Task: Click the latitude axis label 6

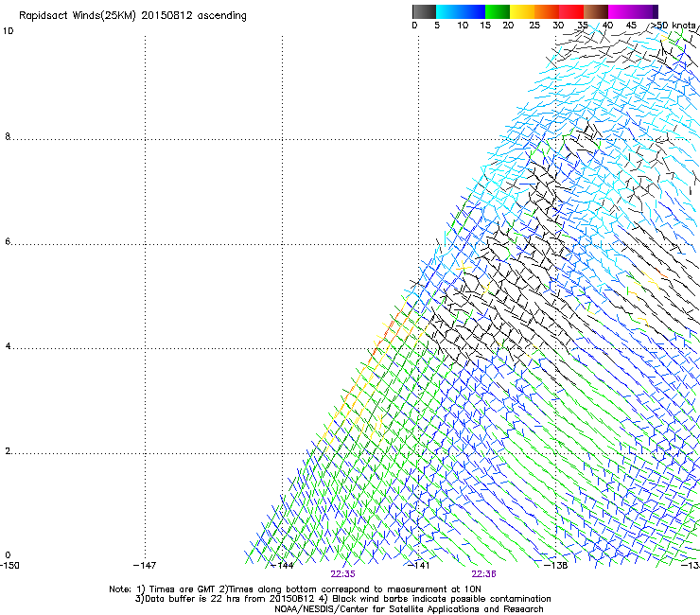Action: point(8,241)
